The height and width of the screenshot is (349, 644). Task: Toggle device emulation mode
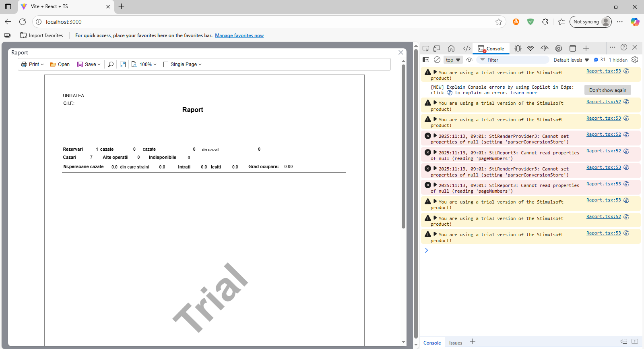437,48
